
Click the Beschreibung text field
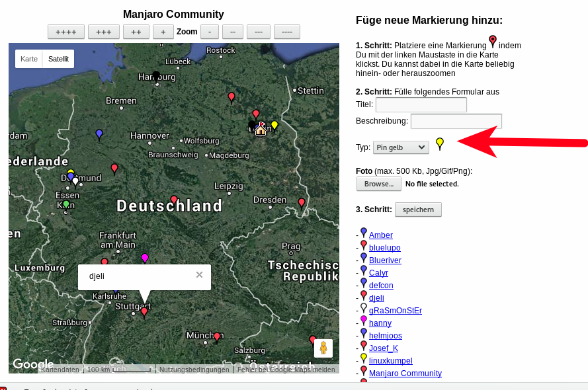(x=456, y=121)
